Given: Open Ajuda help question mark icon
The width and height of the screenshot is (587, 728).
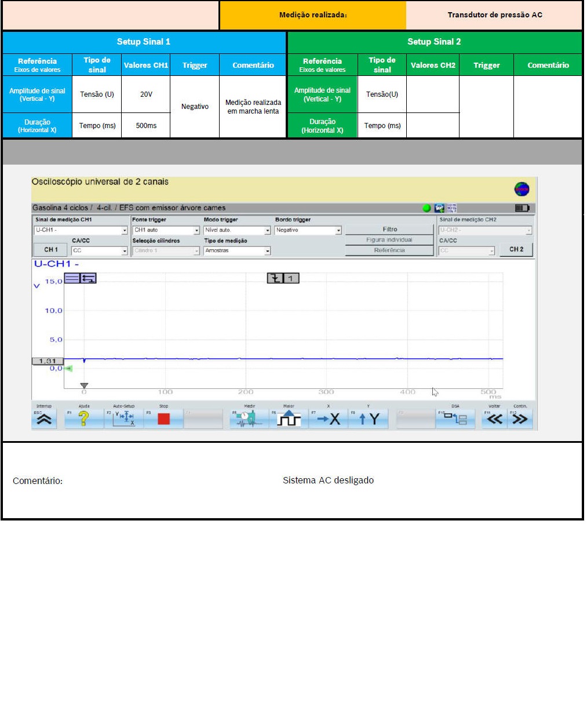Looking at the screenshot, I should pyautogui.click(x=84, y=419).
